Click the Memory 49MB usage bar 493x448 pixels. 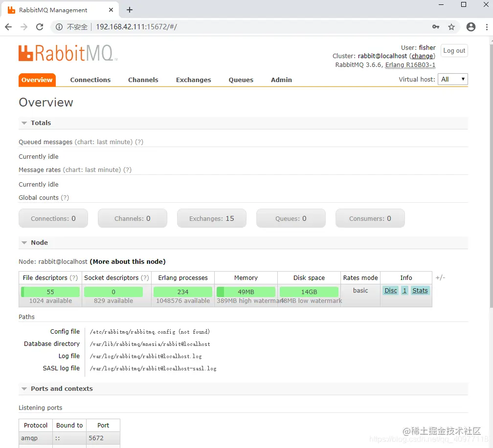point(246,292)
